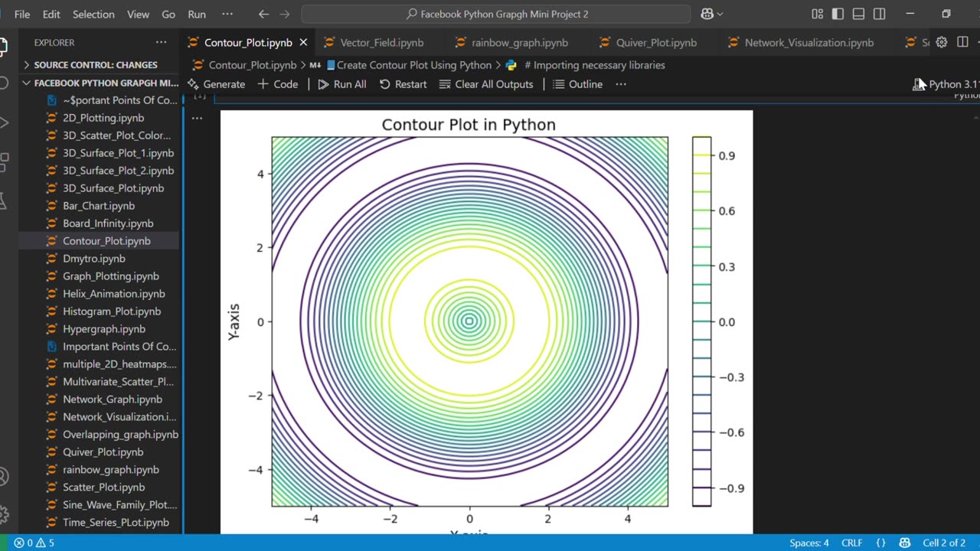Open Scatter_Plot.ipynb in the Explorer

[103, 487]
